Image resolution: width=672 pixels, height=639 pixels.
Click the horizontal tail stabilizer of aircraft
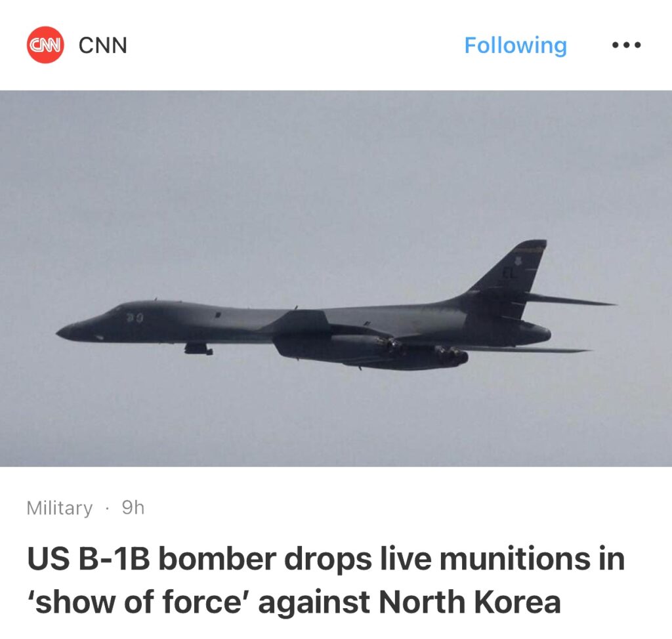(x=570, y=300)
